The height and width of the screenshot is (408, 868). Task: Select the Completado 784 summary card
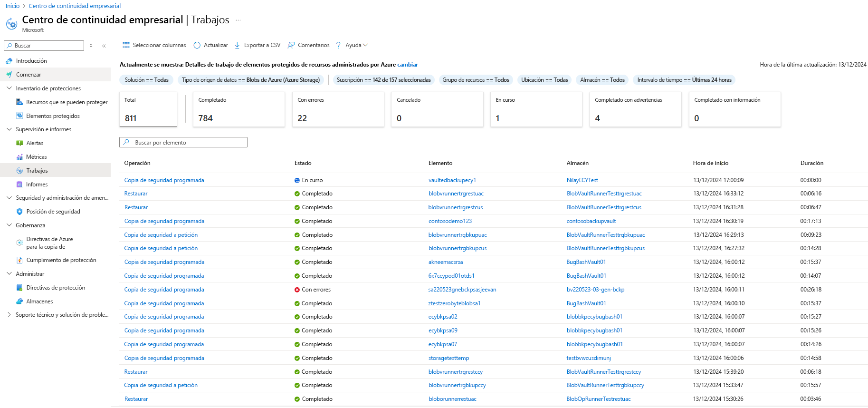click(239, 109)
